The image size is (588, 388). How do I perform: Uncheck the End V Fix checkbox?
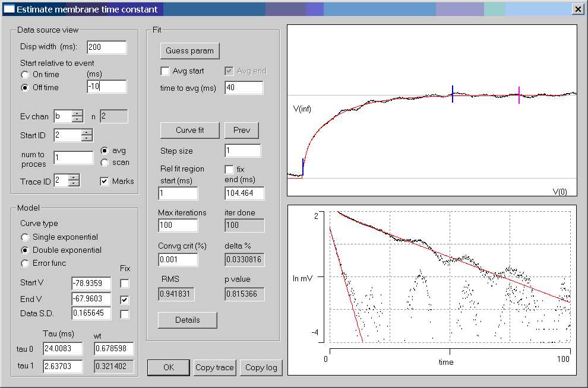click(x=125, y=299)
